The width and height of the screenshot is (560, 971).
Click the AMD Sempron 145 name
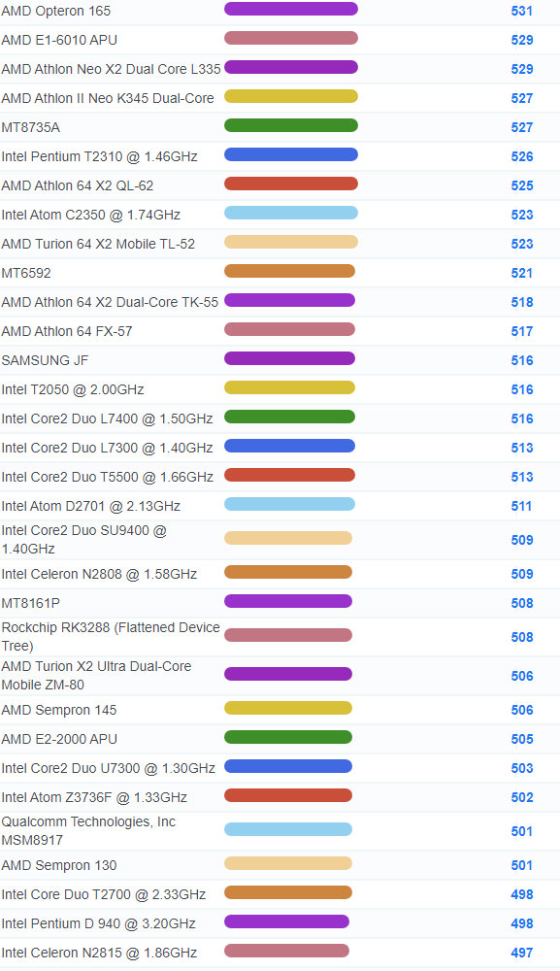[59, 711]
